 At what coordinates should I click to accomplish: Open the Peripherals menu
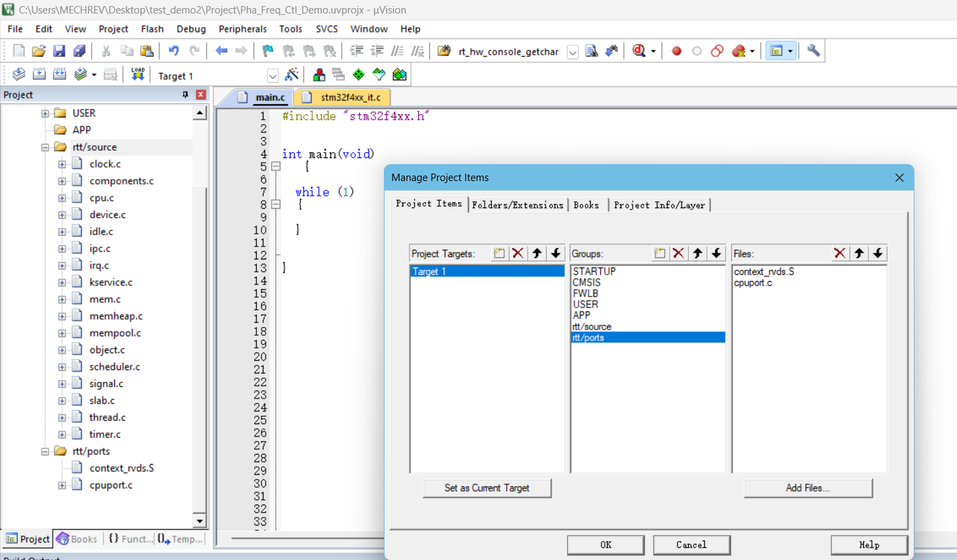[243, 28]
